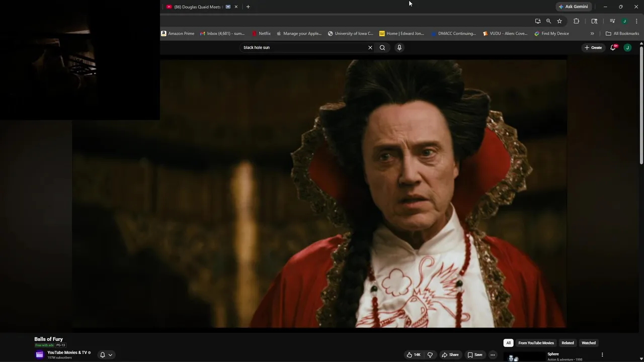The height and width of the screenshot is (362, 644).
Task: Click the tab media indicator icon
Action: 228,7
